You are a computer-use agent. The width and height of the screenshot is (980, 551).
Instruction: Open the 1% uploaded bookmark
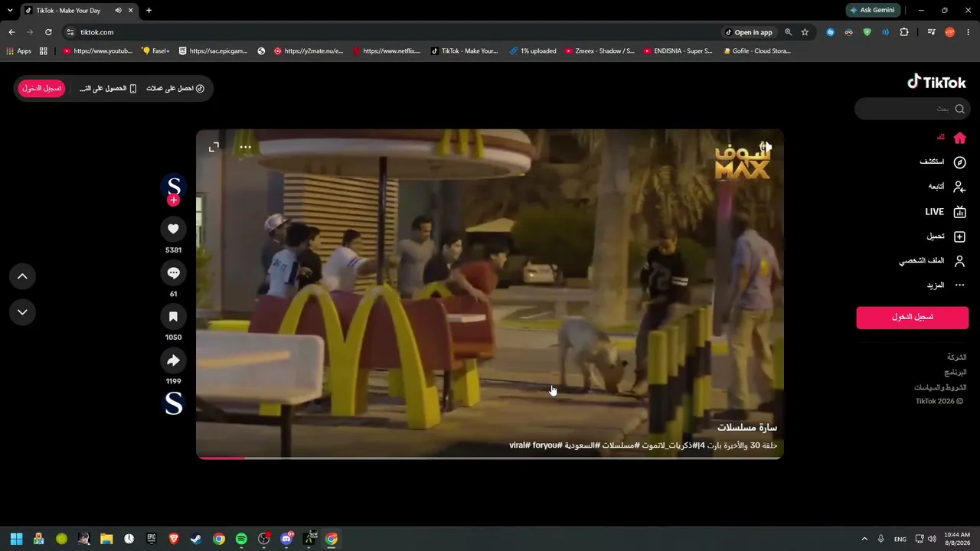(533, 51)
